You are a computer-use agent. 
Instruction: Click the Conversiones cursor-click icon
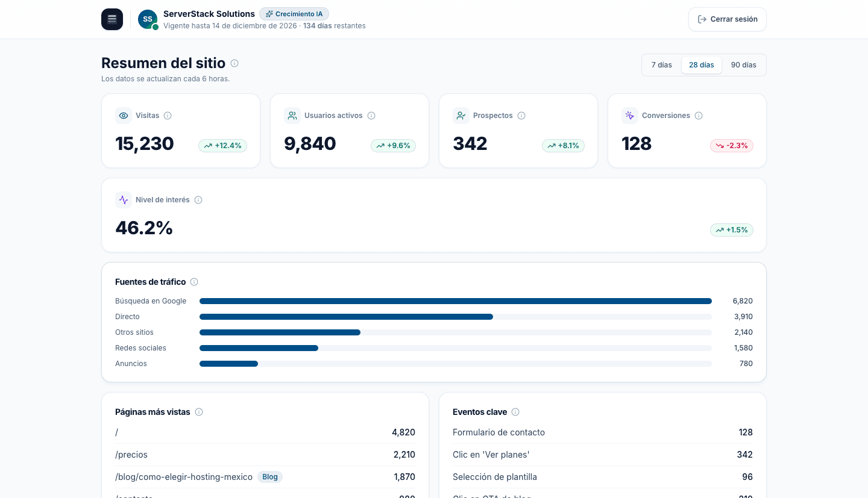630,116
